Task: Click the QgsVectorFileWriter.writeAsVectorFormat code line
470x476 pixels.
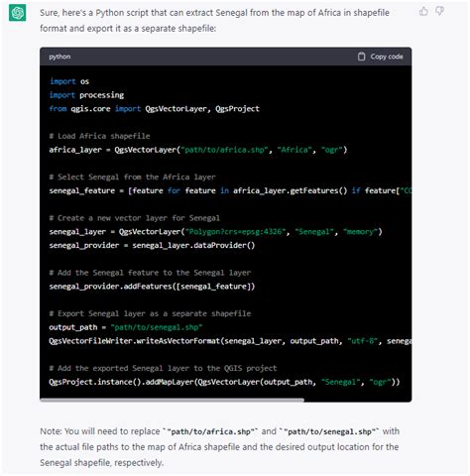Action: (x=230, y=341)
